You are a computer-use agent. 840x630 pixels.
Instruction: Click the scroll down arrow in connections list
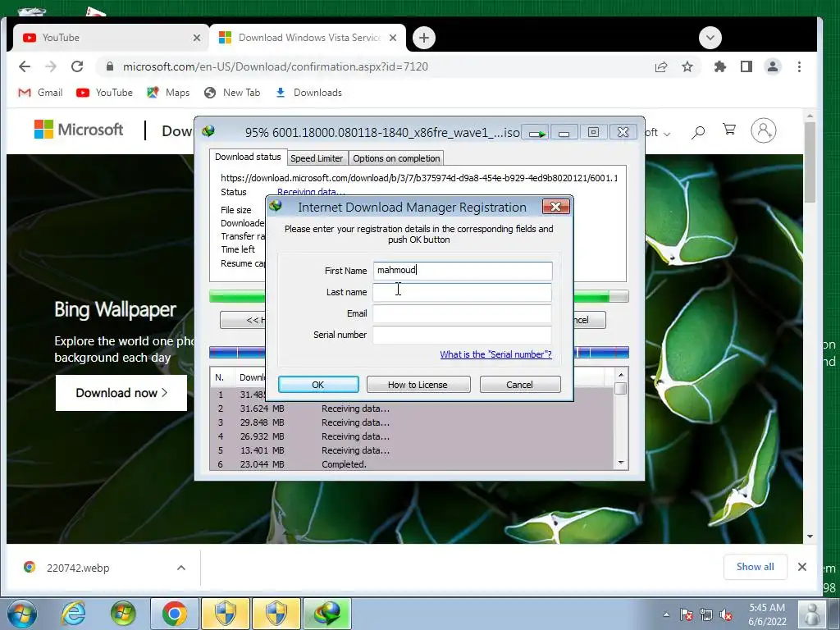coord(621,463)
